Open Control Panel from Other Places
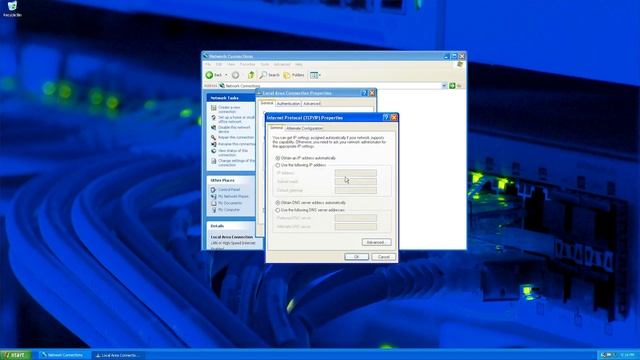640x360 pixels. coord(229,189)
